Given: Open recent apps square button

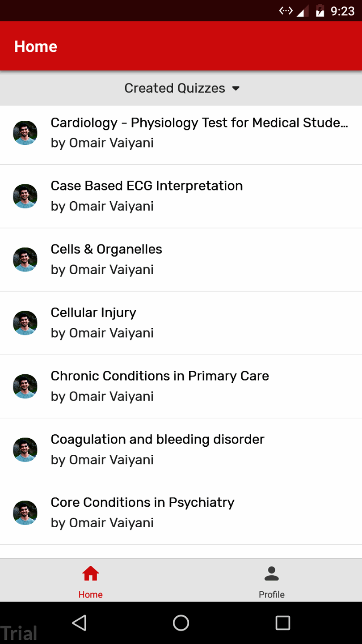Looking at the screenshot, I should pyautogui.click(x=282, y=623).
